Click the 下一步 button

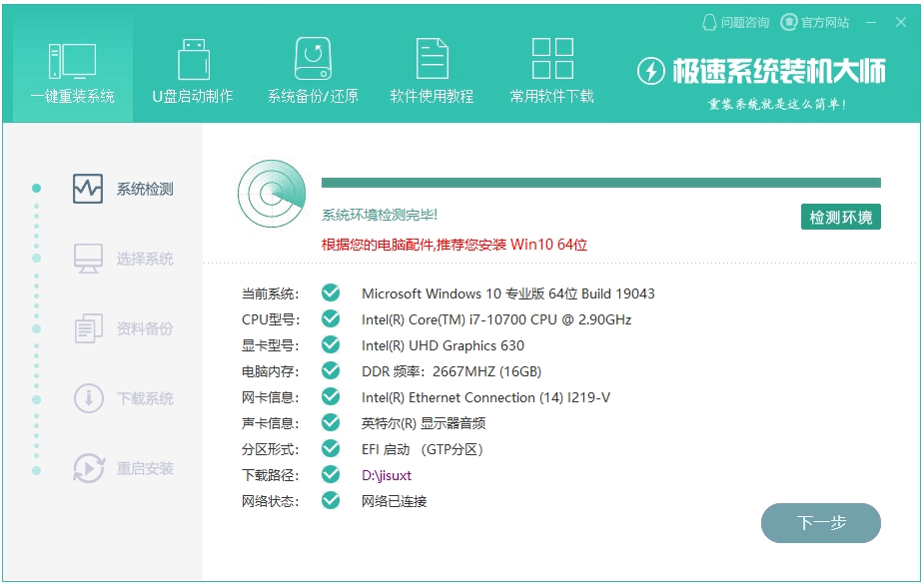tap(821, 523)
